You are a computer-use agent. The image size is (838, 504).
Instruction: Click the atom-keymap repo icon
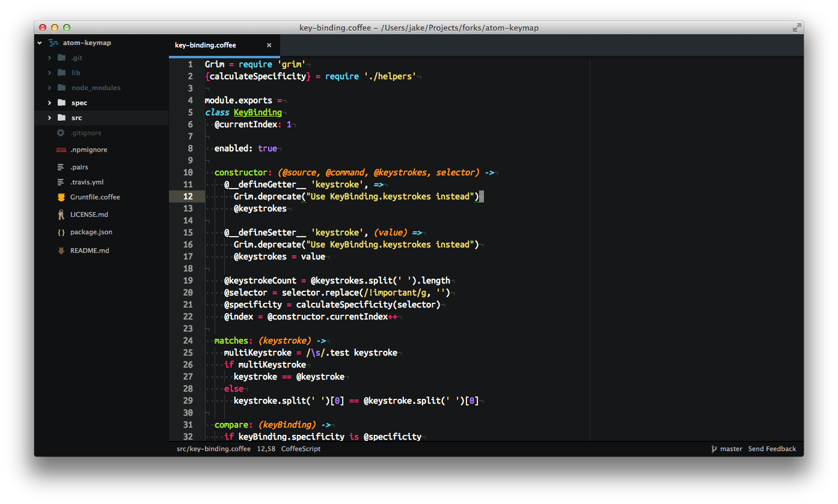point(54,43)
